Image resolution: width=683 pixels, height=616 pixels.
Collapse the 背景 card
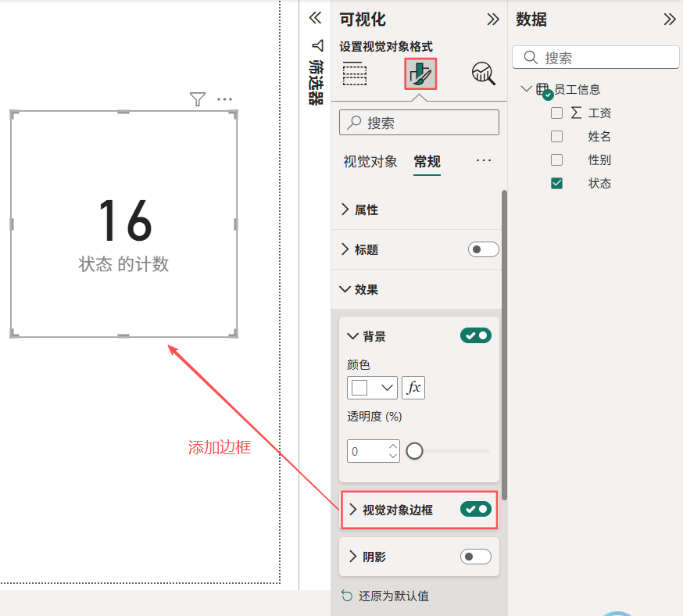point(352,336)
